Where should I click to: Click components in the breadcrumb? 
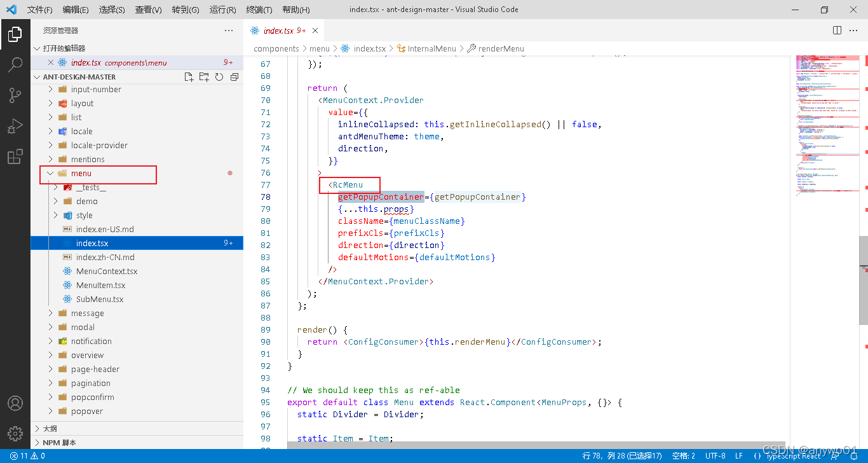coord(276,48)
